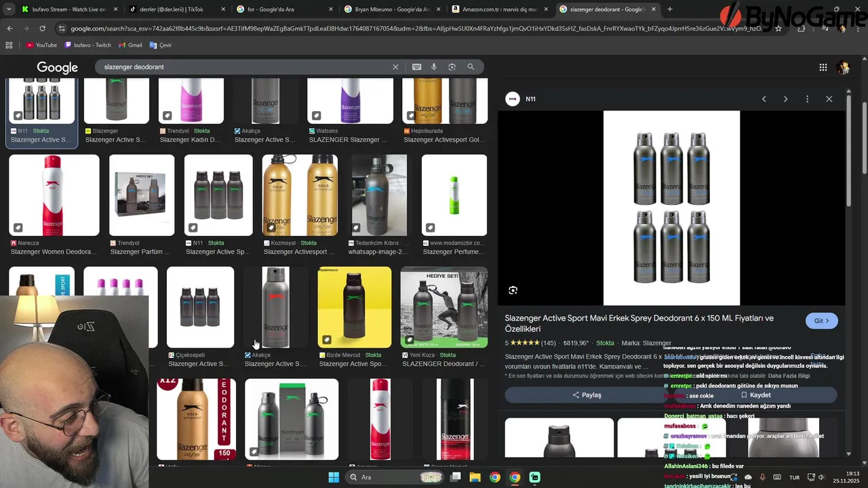Switch to the Bryan Mbeumo tab
This screenshot has width=868, height=488.
(x=392, y=9)
